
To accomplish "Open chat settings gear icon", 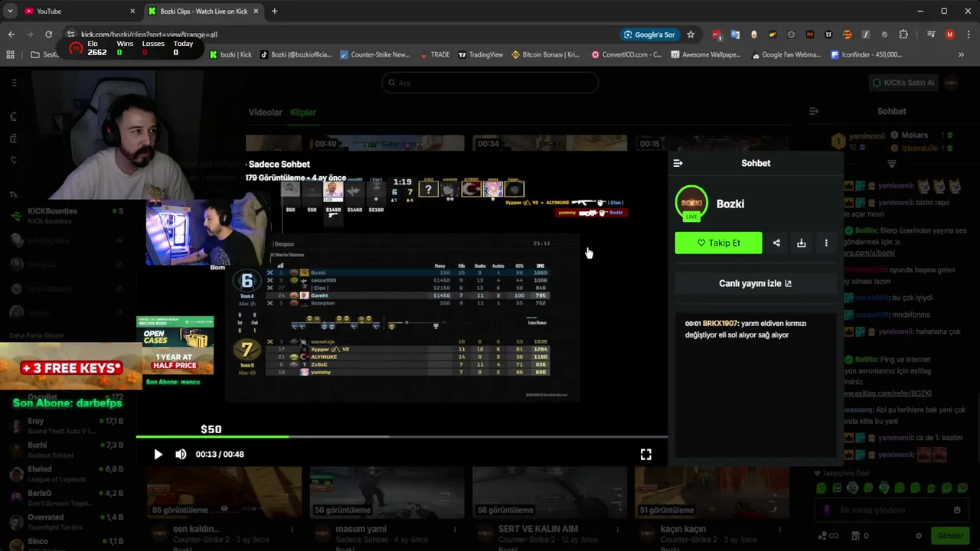I will [919, 536].
